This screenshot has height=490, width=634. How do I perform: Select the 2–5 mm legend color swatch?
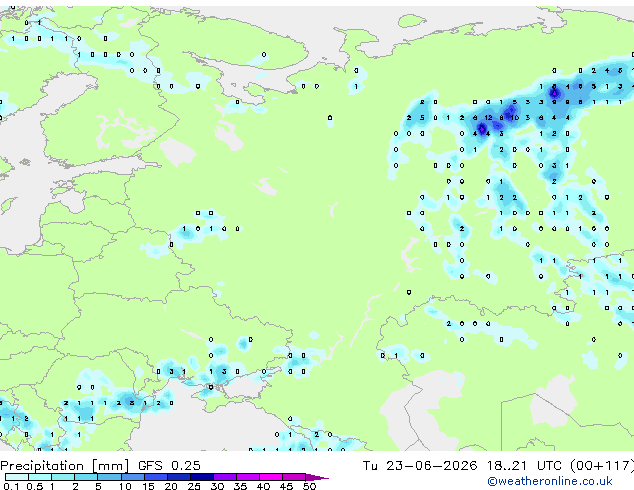86,477
